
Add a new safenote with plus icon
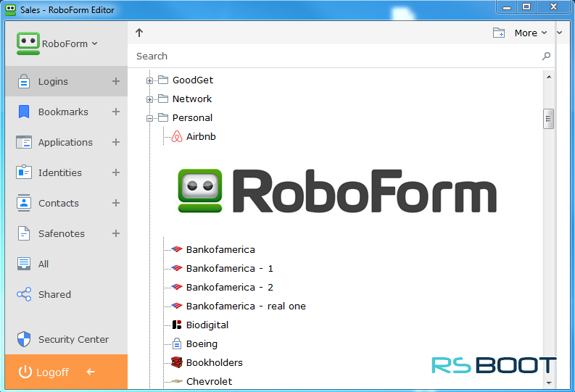pos(116,233)
